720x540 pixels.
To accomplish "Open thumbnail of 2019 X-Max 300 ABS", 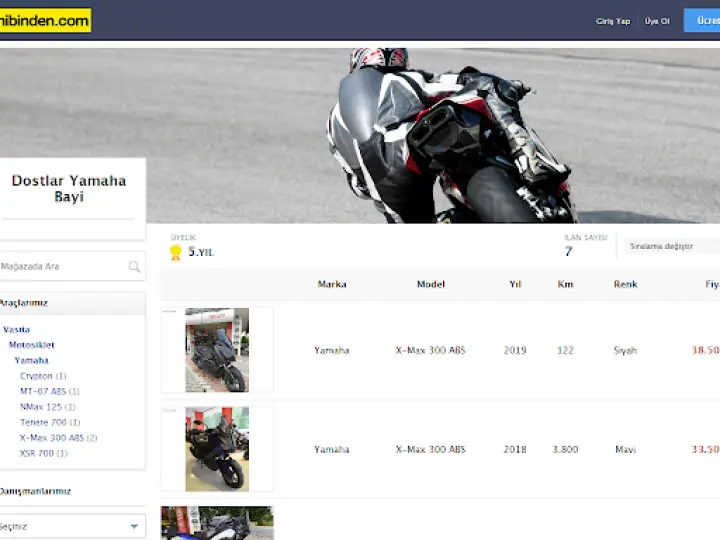I will coord(217,350).
